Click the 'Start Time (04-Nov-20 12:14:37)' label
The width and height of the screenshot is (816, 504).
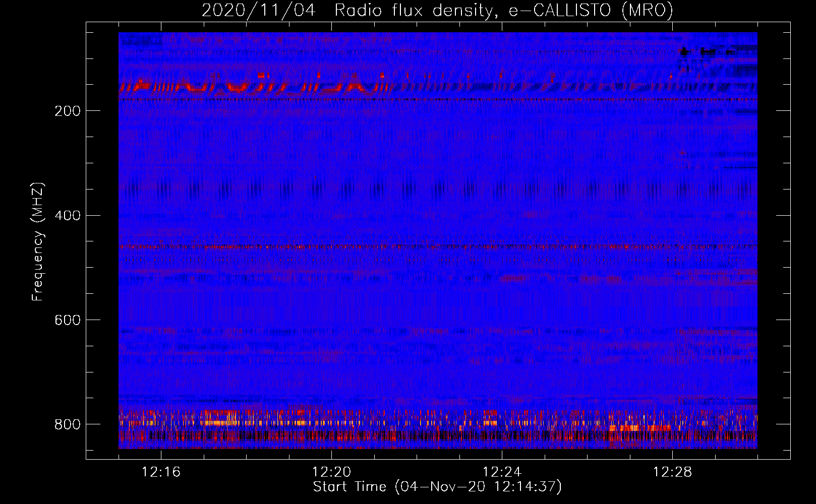point(437,487)
